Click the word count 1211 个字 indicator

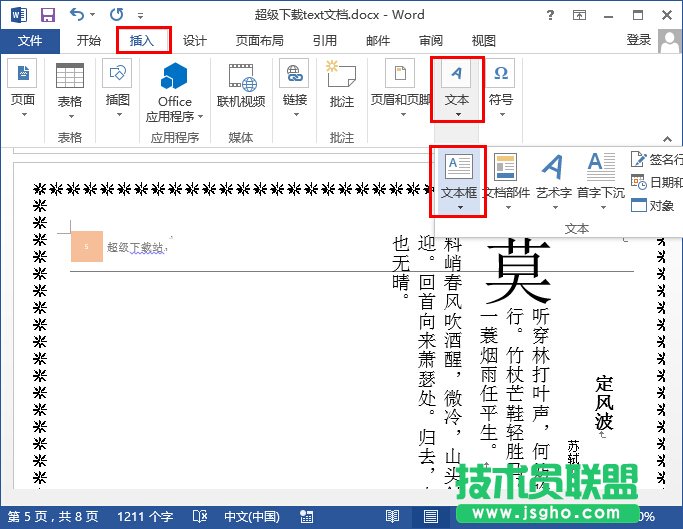point(145,517)
